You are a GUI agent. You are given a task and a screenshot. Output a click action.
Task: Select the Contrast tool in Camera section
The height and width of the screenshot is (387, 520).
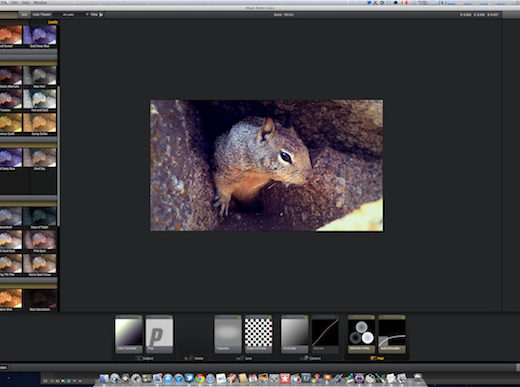point(294,334)
